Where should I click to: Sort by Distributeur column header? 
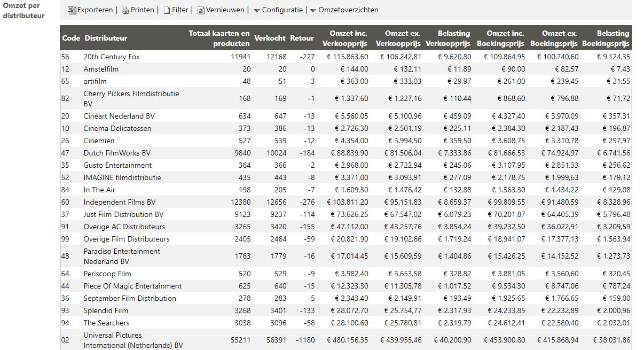tap(106, 38)
